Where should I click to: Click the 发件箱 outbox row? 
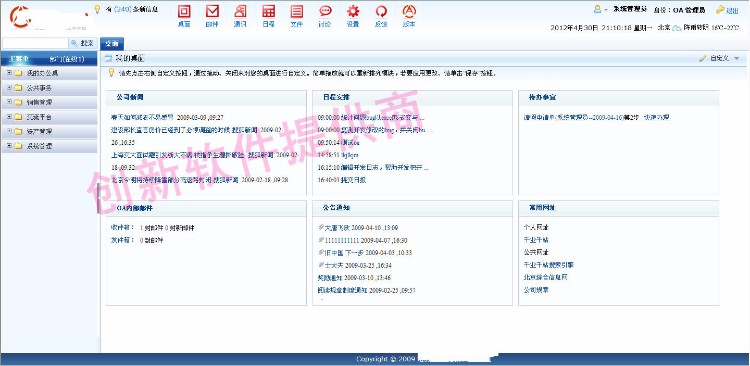[x=137, y=240]
